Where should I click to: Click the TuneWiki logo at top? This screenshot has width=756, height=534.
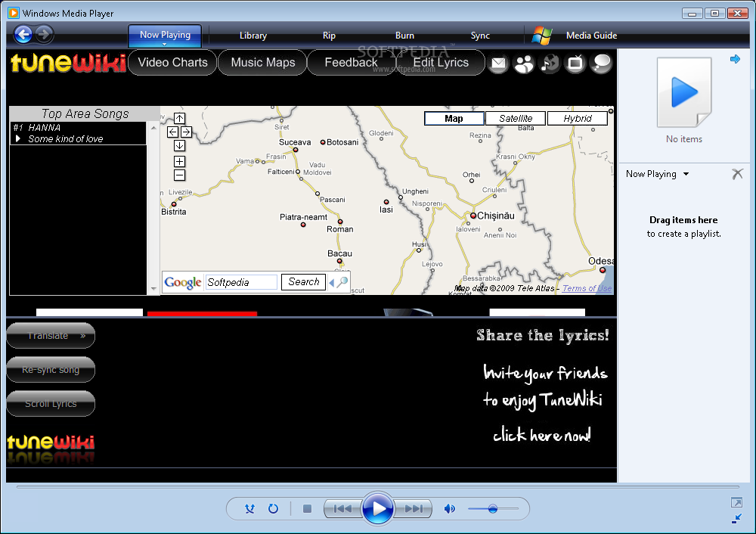click(68, 63)
